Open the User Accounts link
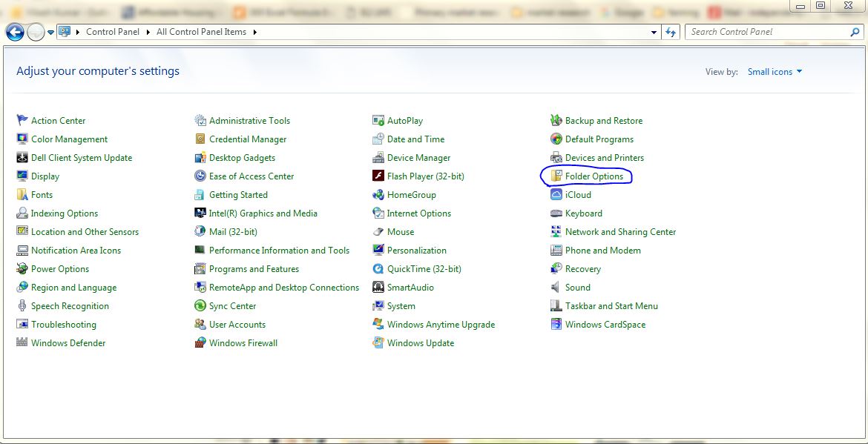 pos(237,324)
